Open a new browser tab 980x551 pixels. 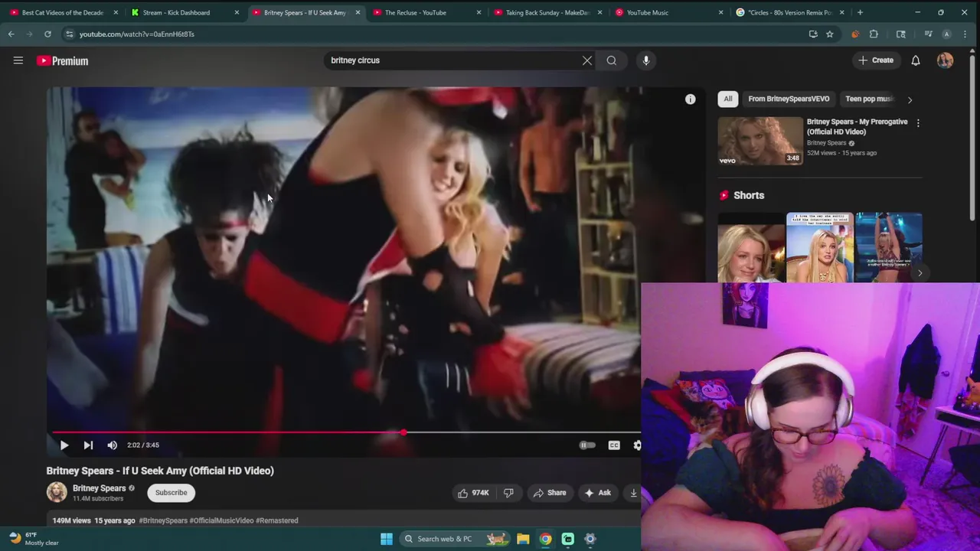pos(860,12)
